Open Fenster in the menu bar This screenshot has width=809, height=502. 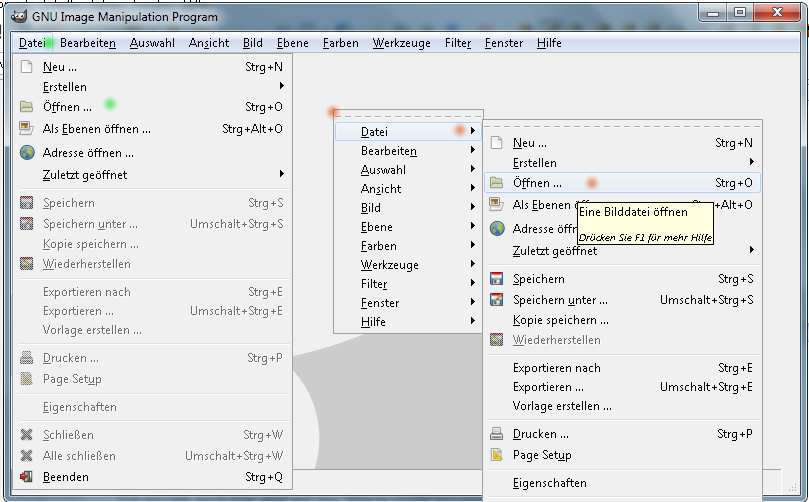click(x=504, y=43)
